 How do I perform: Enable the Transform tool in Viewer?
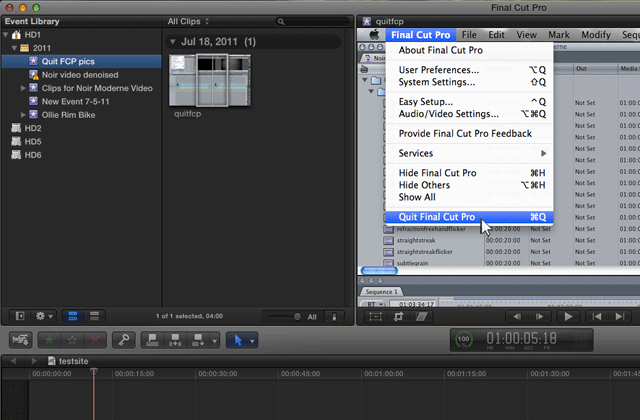point(376,316)
